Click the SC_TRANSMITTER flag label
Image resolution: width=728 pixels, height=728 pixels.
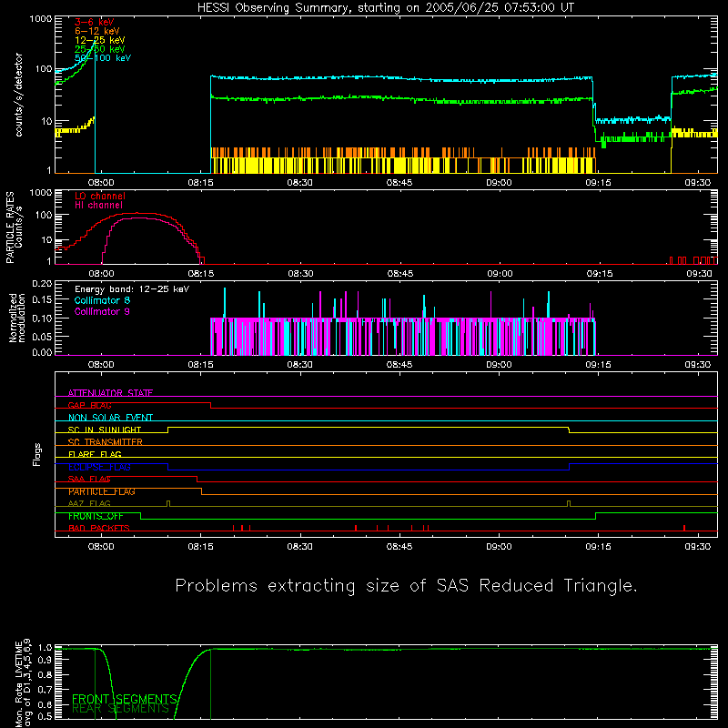point(106,442)
